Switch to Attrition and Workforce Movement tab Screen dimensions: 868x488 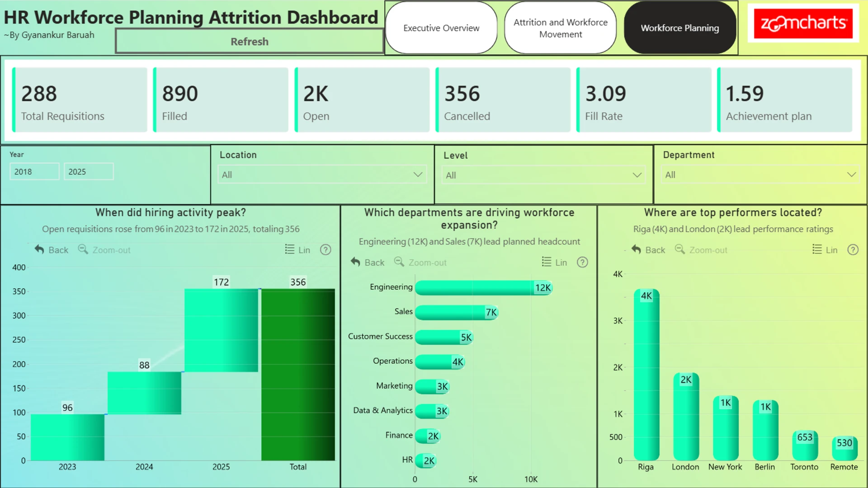pos(561,28)
